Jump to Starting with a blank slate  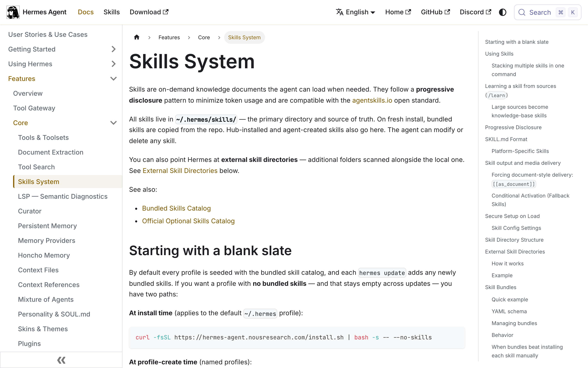517,42
